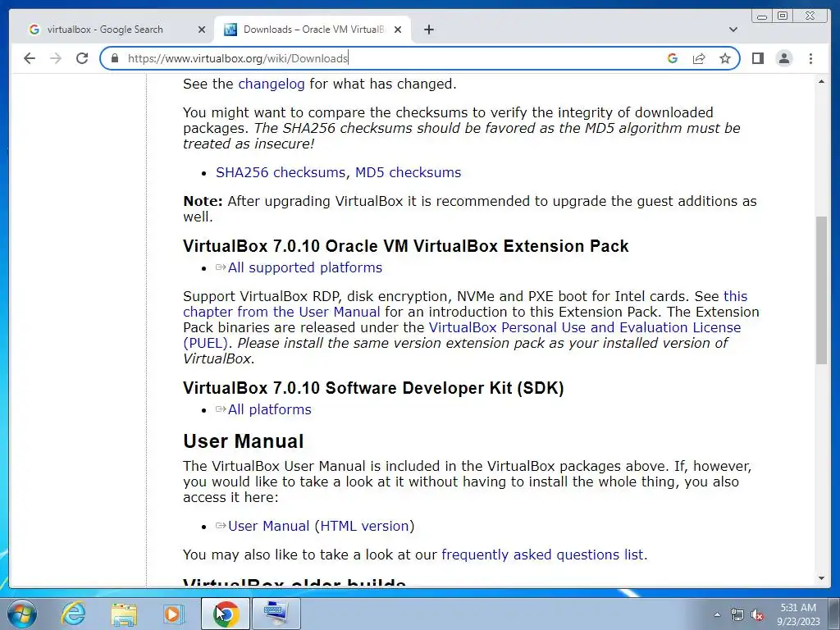840x630 pixels.
Task: Click the scrollbar down arrow
Action: coord(821,578)
